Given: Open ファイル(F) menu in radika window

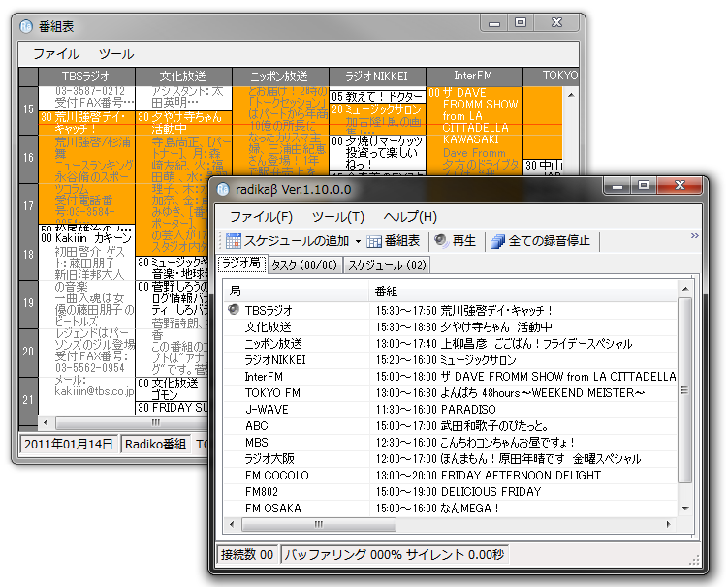Looking at the screenshot, I should [x=262, y=217].
